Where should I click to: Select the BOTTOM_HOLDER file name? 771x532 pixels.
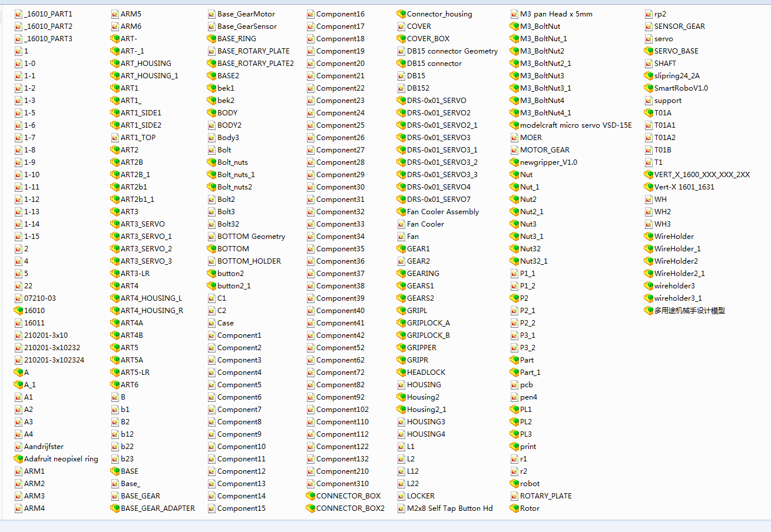(x=249, y=261)
